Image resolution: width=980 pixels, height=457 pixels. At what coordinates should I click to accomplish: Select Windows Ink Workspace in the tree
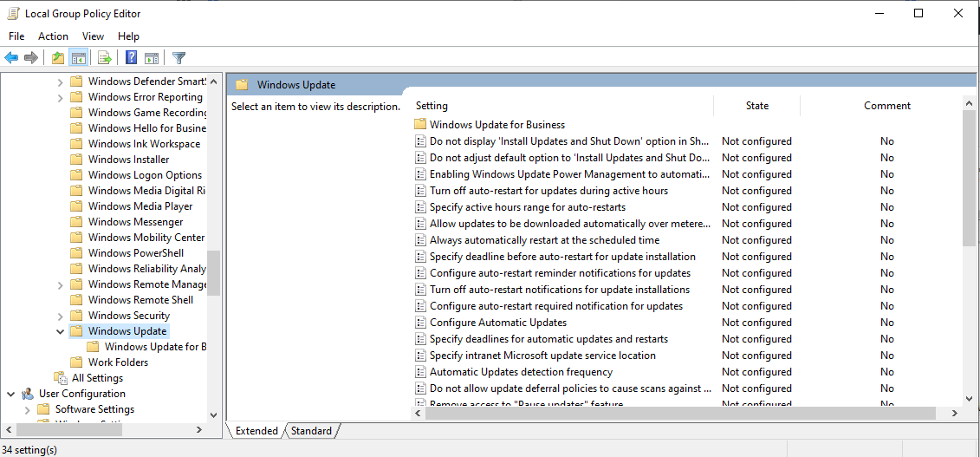[145, 143]
